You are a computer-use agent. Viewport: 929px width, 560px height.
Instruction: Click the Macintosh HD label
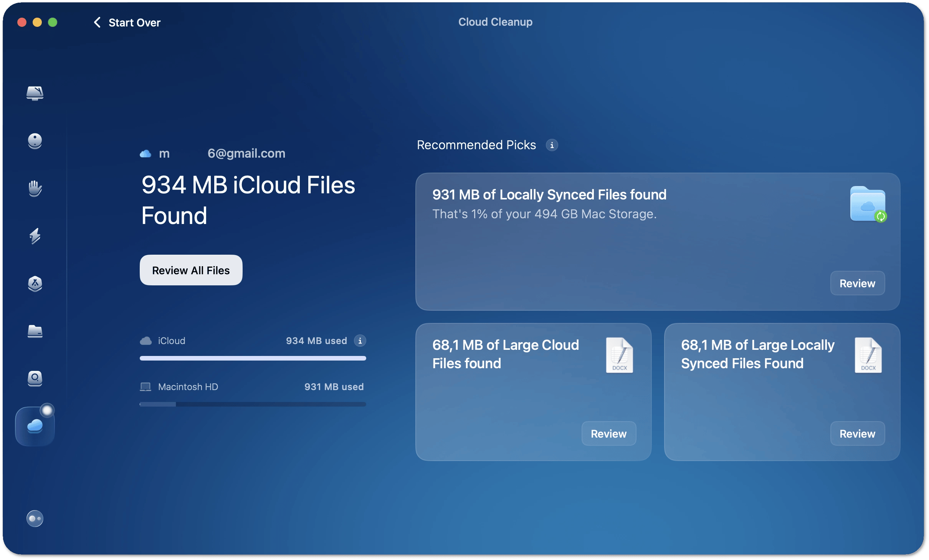pos(188,387)
